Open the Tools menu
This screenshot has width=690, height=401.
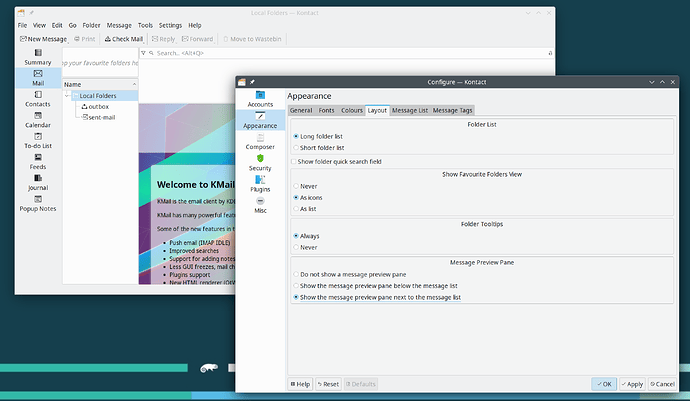145,26
